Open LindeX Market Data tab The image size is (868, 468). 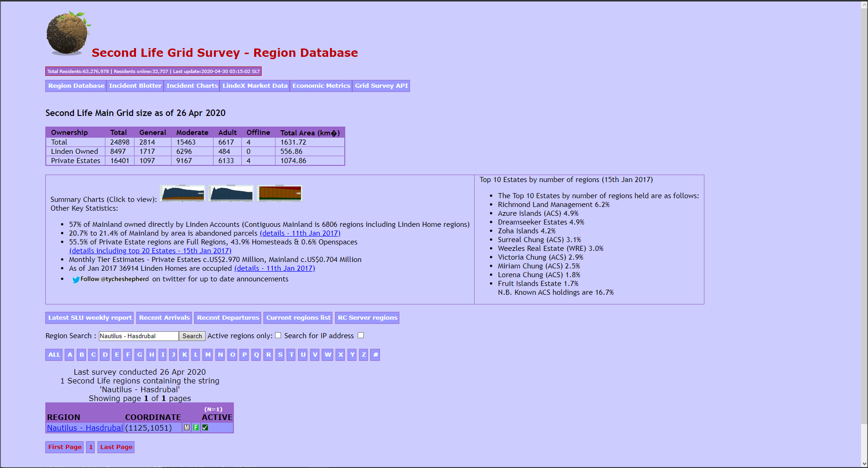(x=255, y=86)
